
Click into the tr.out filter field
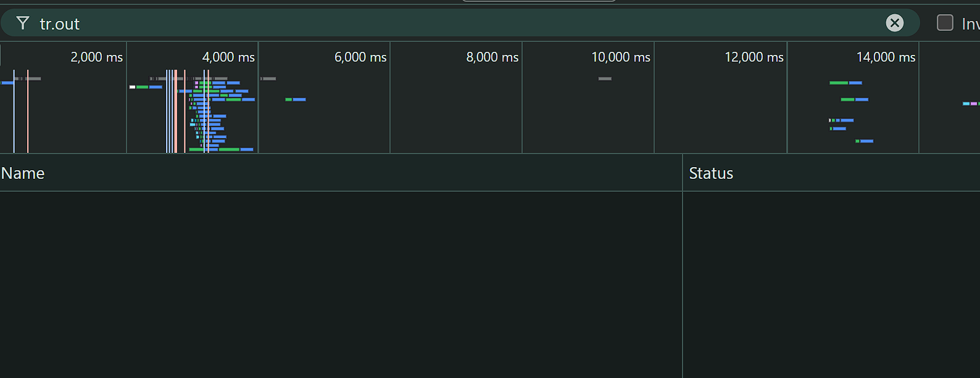tap(432, 23)
